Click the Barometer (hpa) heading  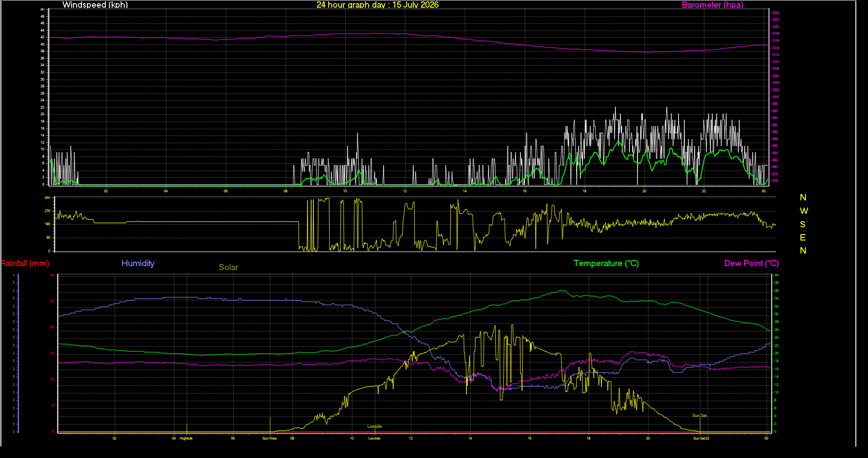click(712, 5)
